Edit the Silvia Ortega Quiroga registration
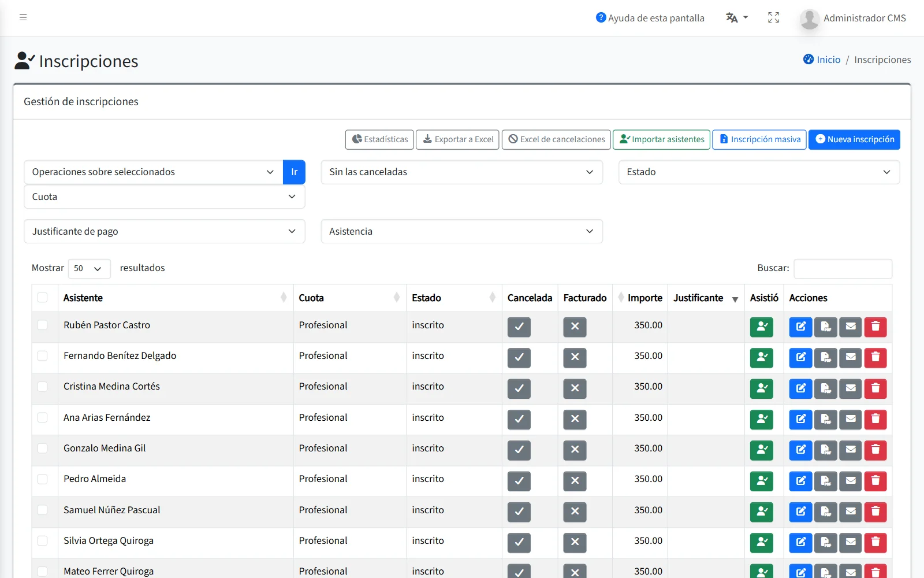 (x=800, y=542)
